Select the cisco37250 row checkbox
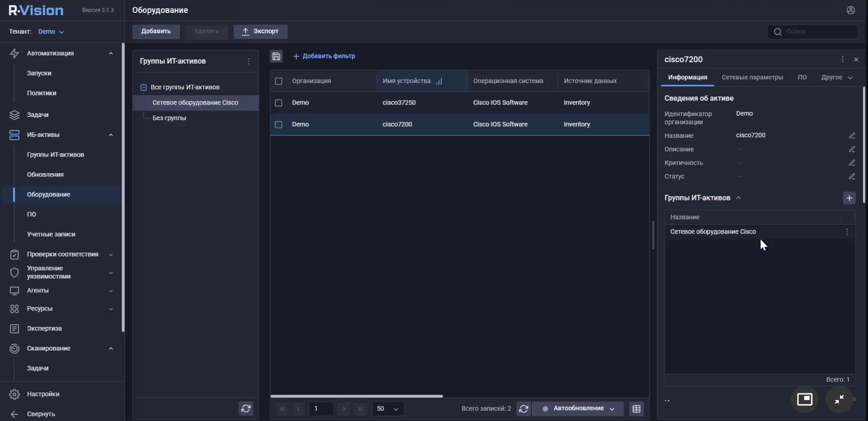Screen dimensions: 868x421 pyautogui.click(x=278, y=103)
